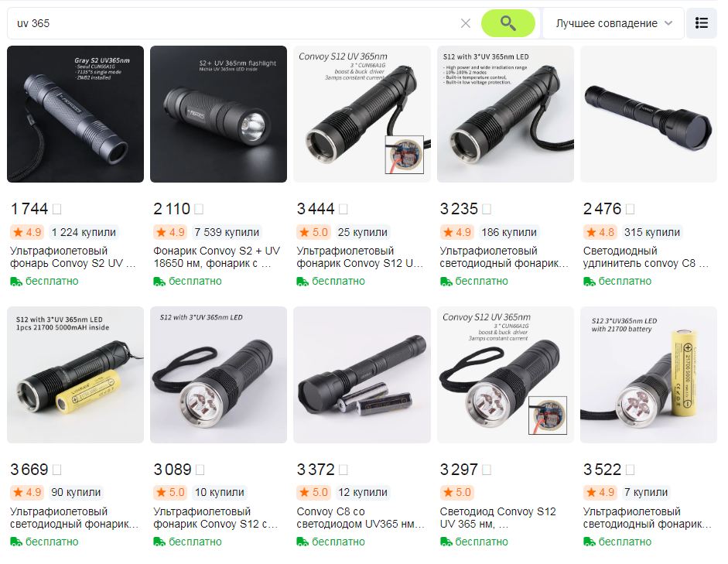Click the star rating 4.9 beside 7 539 купили
This screenshot has height=564, width=728.
[x=170, y=232]
